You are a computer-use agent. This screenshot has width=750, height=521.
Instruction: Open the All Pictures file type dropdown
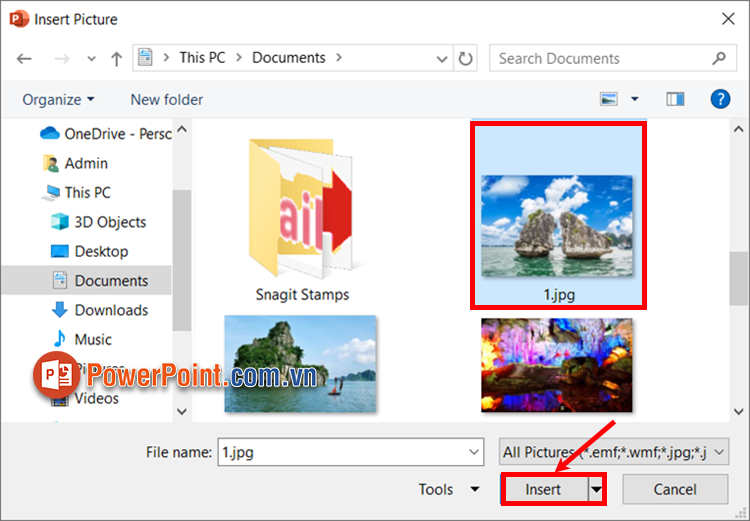point(614,452)
